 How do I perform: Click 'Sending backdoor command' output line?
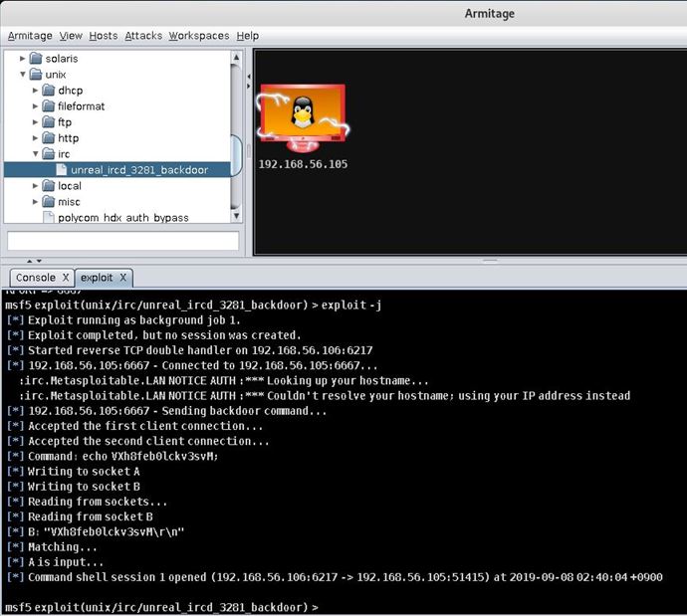tap(166, 411)
